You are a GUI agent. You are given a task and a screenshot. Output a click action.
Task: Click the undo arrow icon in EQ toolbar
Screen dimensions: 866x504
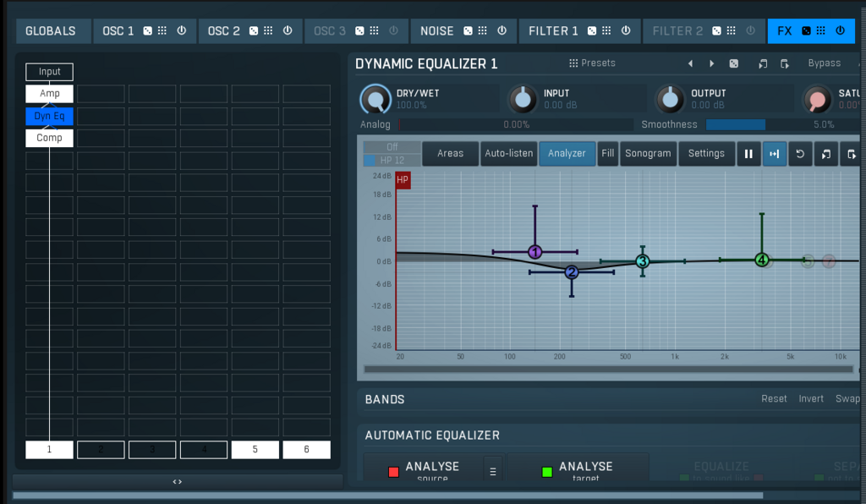point(800,153)
